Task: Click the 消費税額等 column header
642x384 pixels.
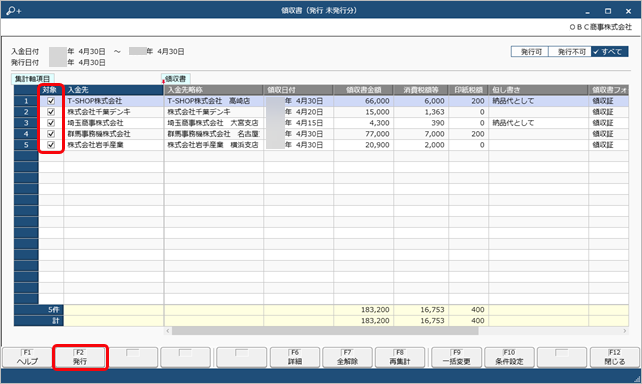Action: [x=421, y=90]
